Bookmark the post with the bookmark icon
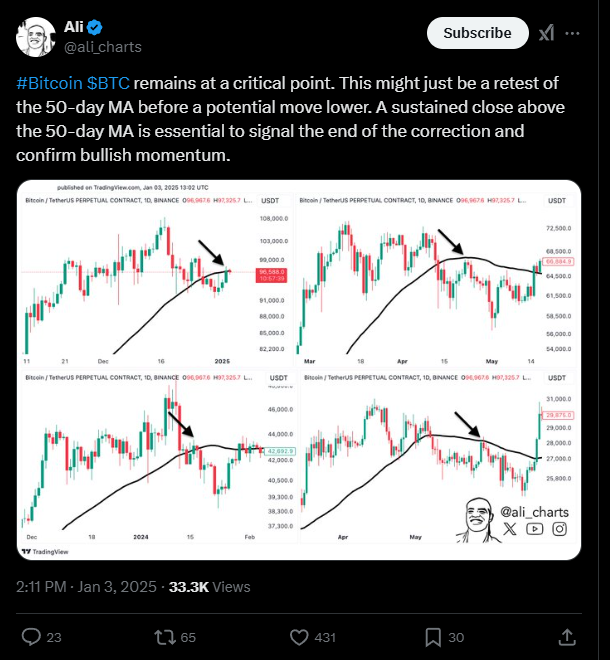 433,637
